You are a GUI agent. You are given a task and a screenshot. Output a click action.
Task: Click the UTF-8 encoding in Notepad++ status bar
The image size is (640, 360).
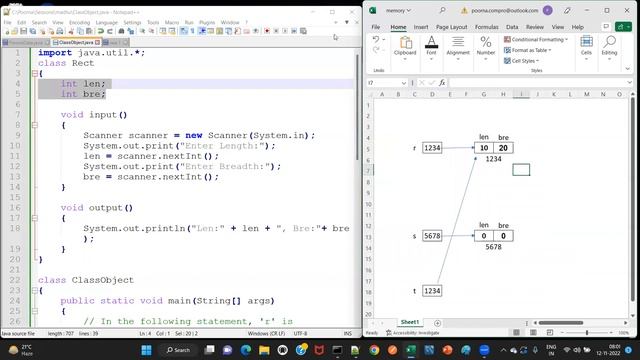point(300,333)
